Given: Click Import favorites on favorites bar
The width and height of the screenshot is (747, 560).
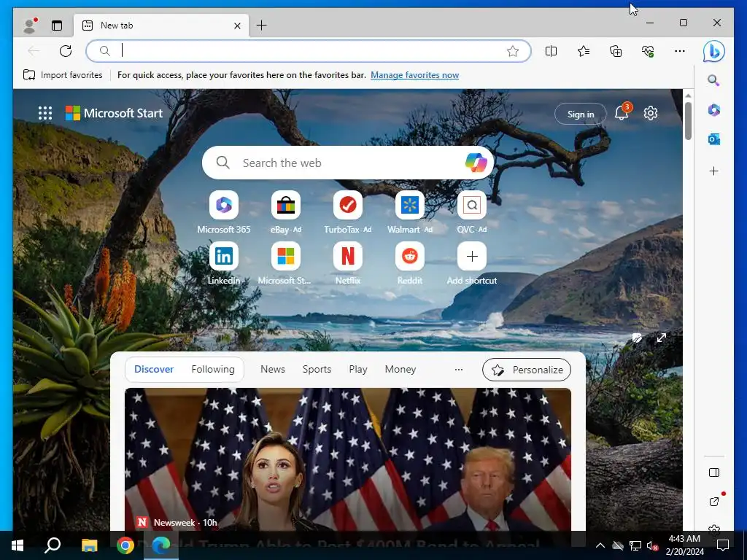Looking at the screenshot, I should 63,75.
